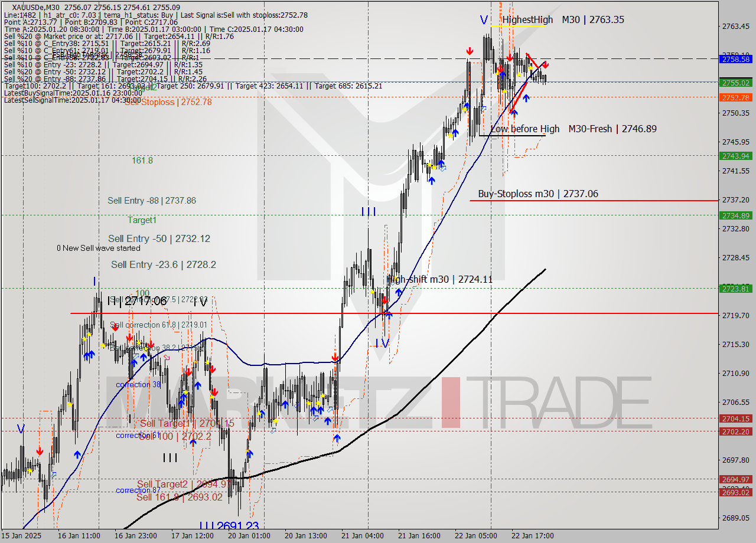
Task: Click the blue correction 38 label
Action: 138,385
